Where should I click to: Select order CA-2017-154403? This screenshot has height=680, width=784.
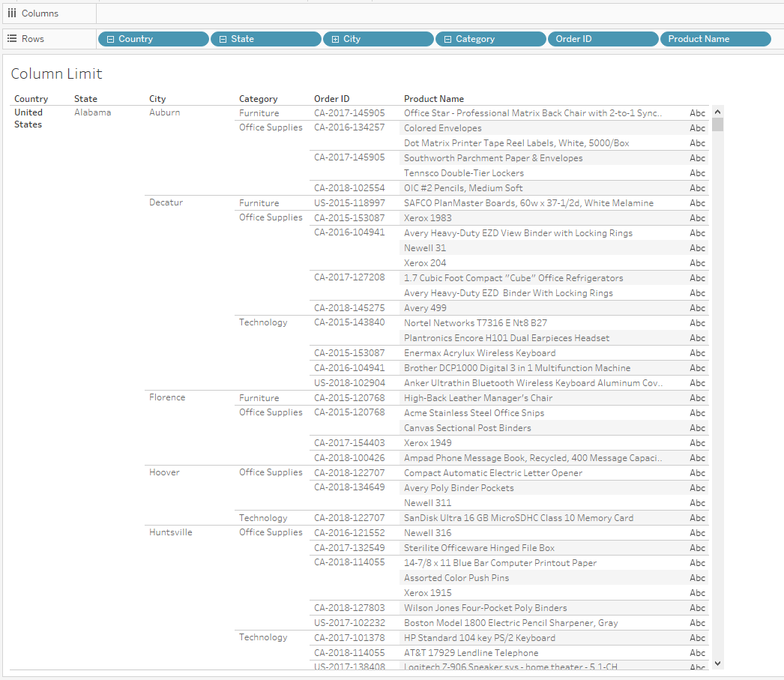click(349, 443)
